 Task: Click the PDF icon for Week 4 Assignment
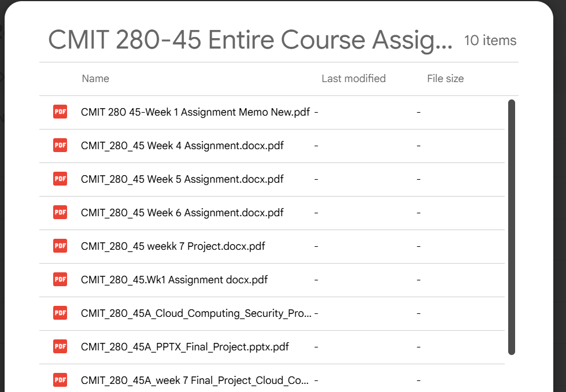click(60, 145)
